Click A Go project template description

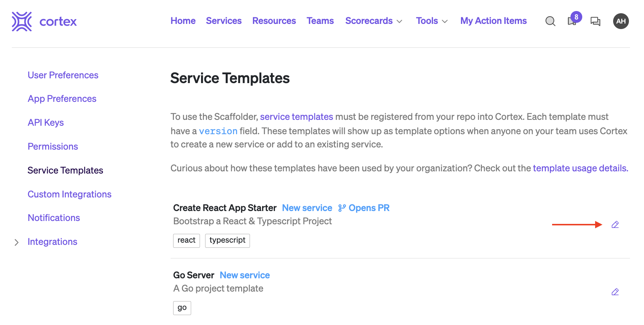[x=218, y=289]
